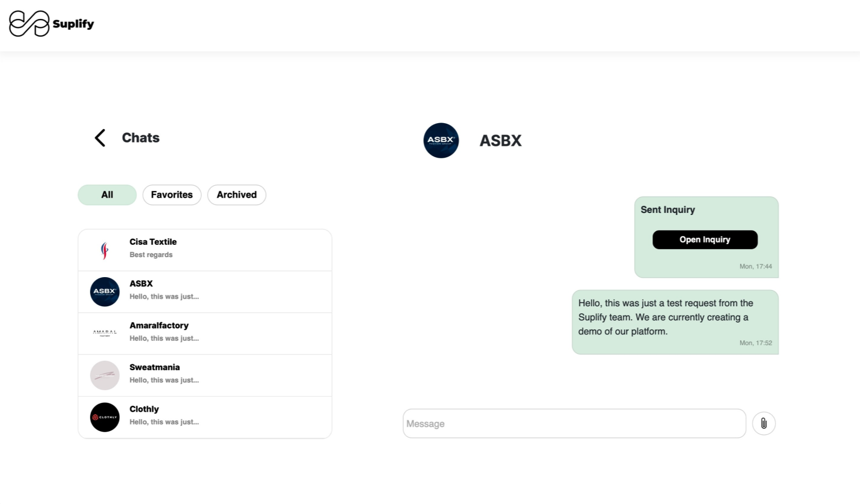
Task: Click ASBX's 'Hello, this was just...' preview
Action: 164,297
